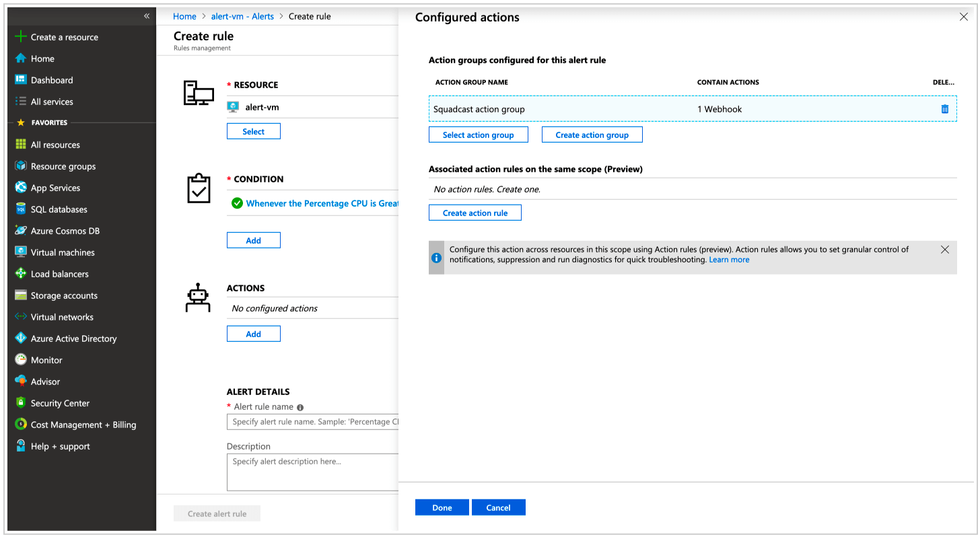Viewport: 980px width, 537px height.
Task: Open alert-vm - Alerts breadcrumb link
Action: tap(242, 16)
